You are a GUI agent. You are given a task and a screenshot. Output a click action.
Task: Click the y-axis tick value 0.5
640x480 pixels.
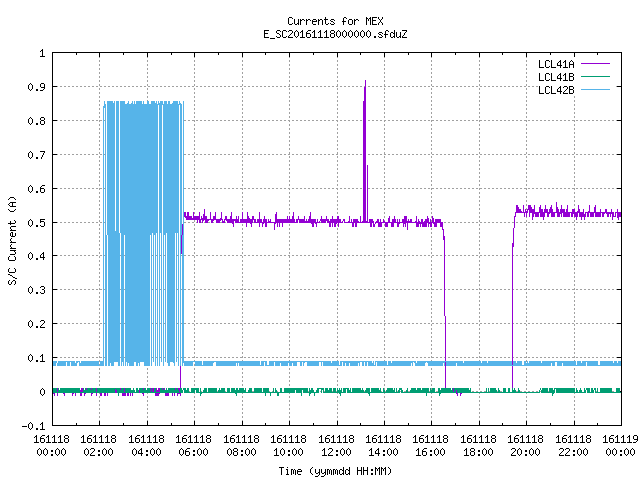(36, 223)
